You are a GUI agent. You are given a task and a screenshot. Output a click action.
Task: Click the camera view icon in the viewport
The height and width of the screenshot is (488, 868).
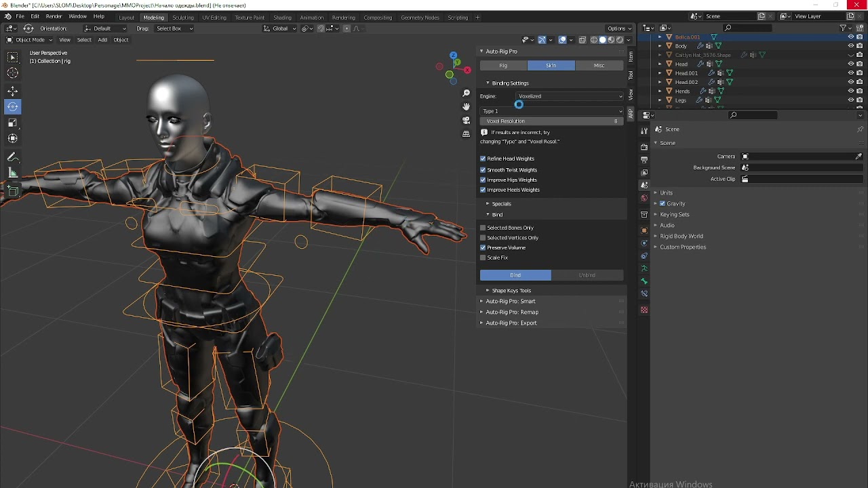(x=466, y=120)
